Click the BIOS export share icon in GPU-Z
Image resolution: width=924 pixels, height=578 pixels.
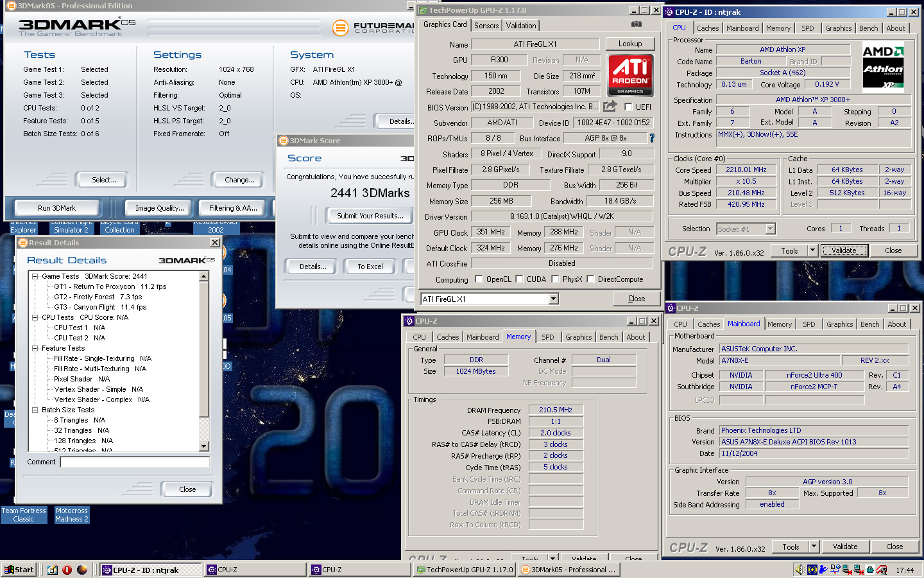(x=610, y=107)
